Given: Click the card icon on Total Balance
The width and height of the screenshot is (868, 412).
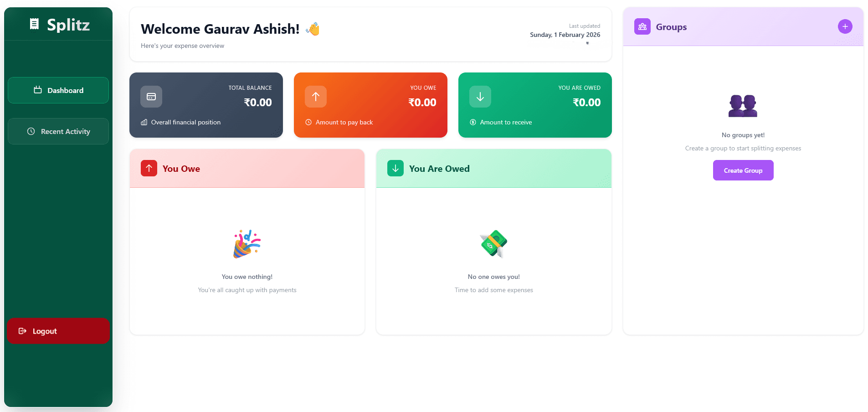Looking at the screenshot, I should (x=151, y=97).
